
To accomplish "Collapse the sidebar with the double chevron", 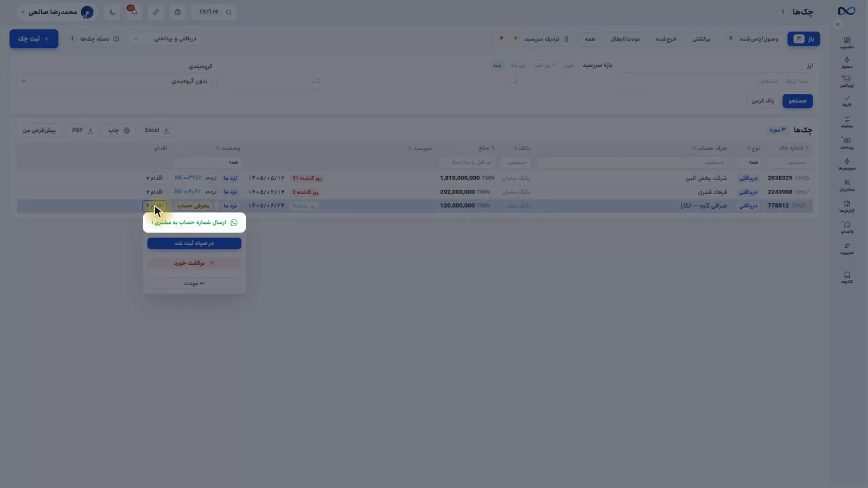I will 838,24.
